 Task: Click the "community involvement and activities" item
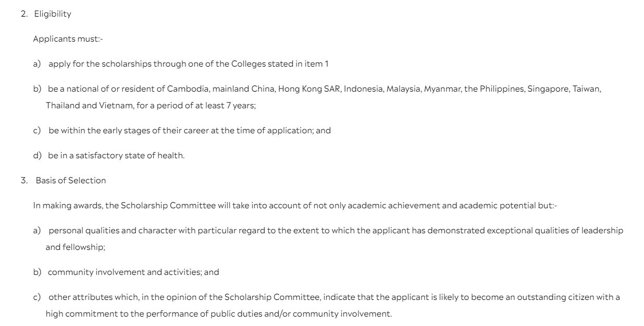coord(133,272)
